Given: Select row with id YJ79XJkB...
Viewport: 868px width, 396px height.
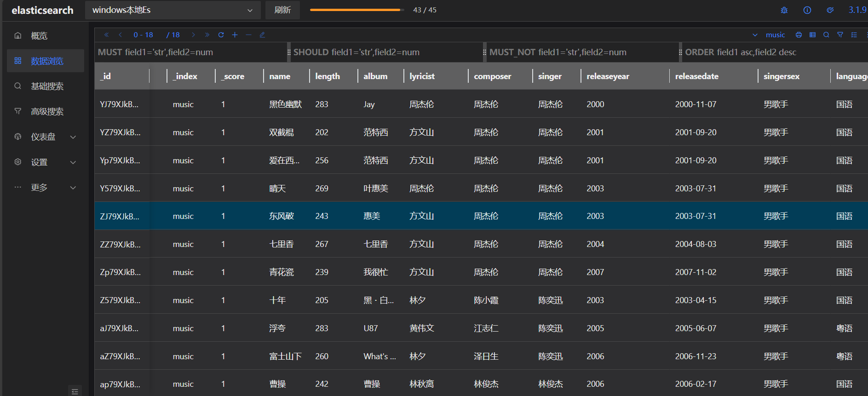Looking at the screenshot, I should (481, 104).
